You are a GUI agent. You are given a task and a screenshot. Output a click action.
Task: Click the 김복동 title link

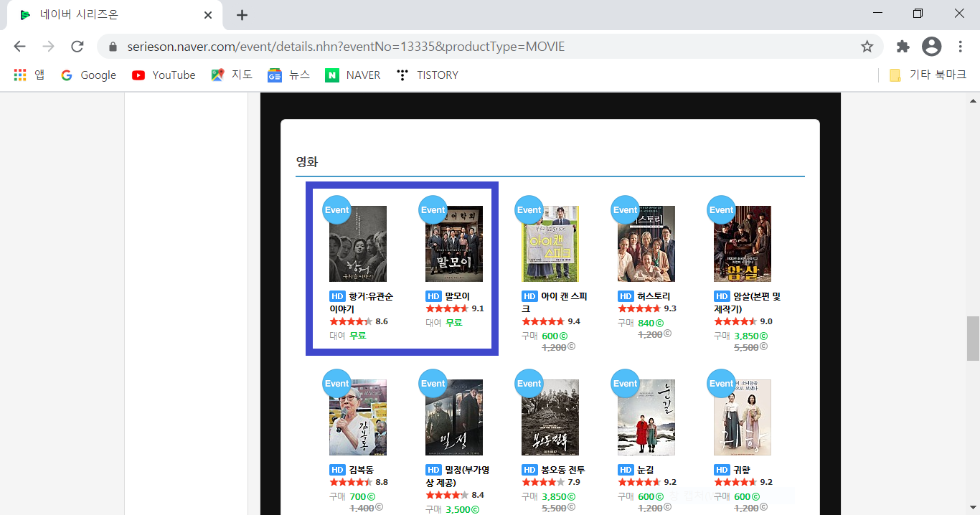click(x=362, y=470)
